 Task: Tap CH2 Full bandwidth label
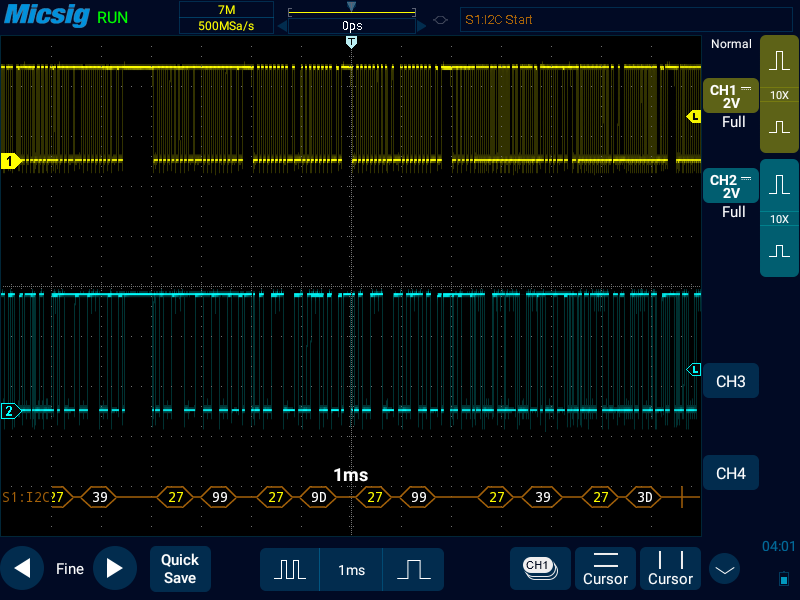[734, 212]
